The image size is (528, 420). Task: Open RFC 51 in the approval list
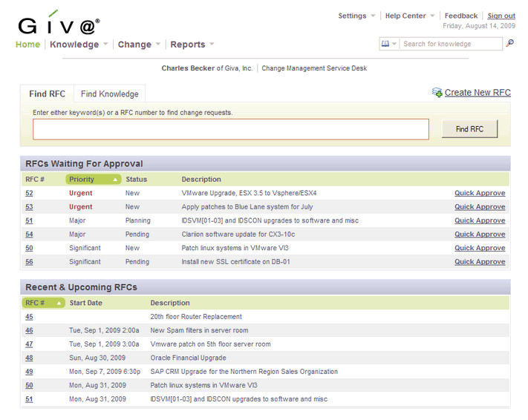click(29, 221)
